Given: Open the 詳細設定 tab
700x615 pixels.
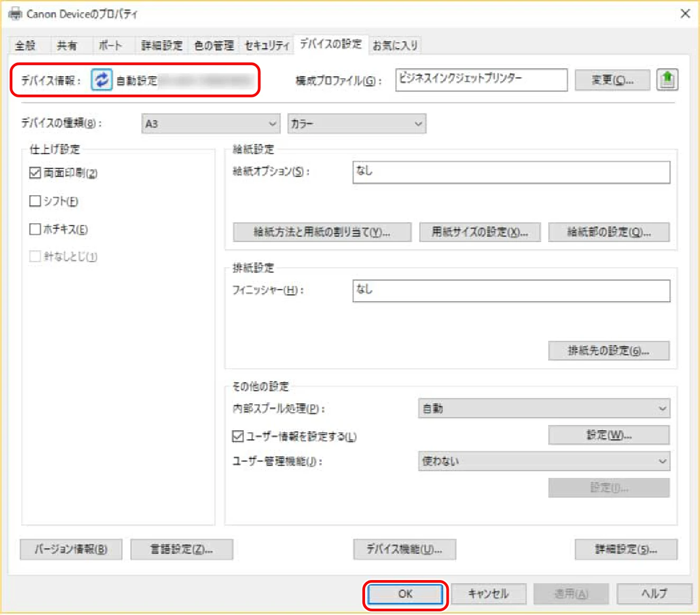Looking at the screenshot, I should (162, 46).
